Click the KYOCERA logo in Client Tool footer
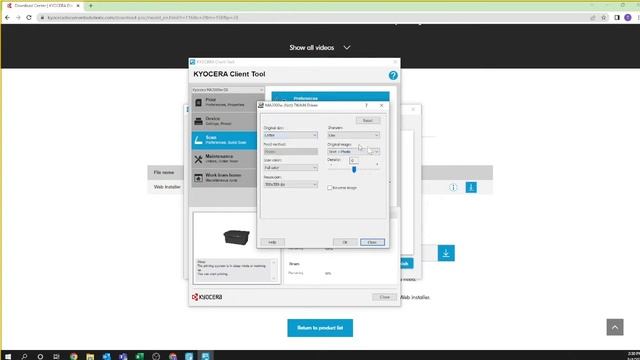Image resolution: width=640 pixels, height=360 pixels. (x=207, y=297)
